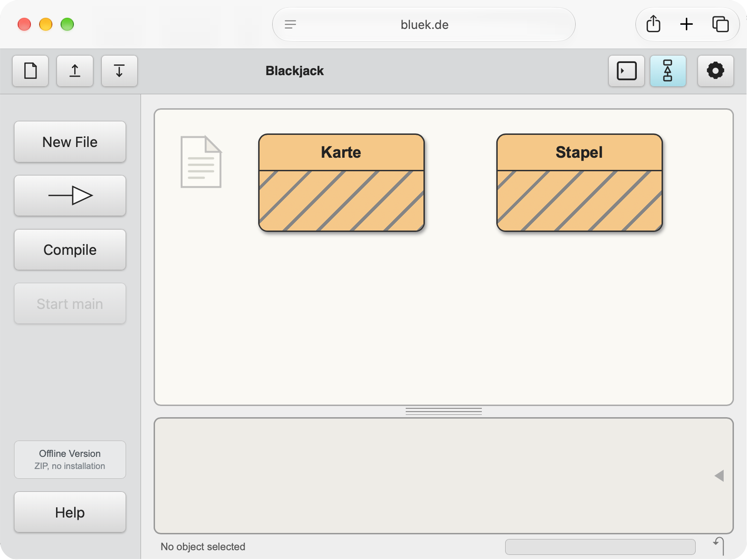
Task: Select the Karte class box
Action: (x=341, y=183)
